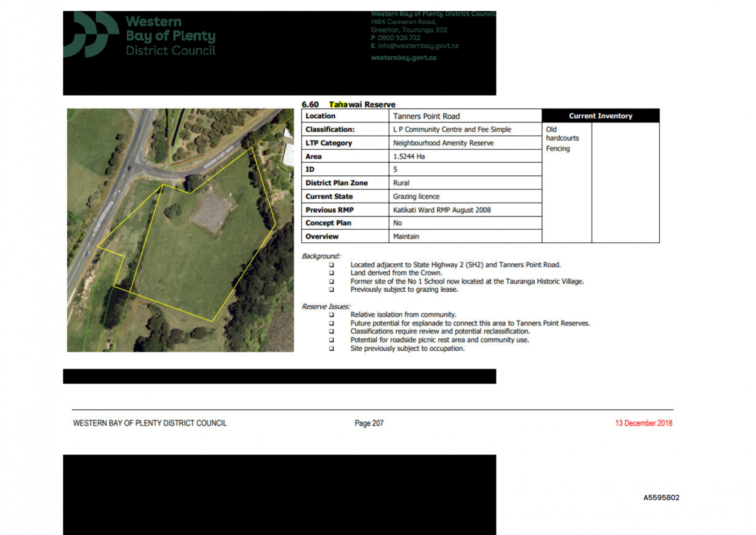Tick the box next to 'Relative isolation from community'
Screen dimensions: 756x535
point(332,315)
